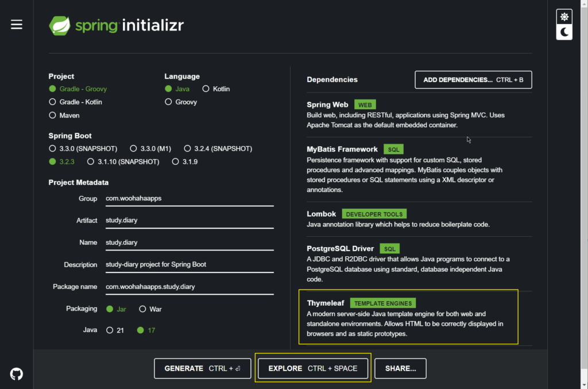Click the Add Dependencies button

pyautogui.click(x=473, y=80)
